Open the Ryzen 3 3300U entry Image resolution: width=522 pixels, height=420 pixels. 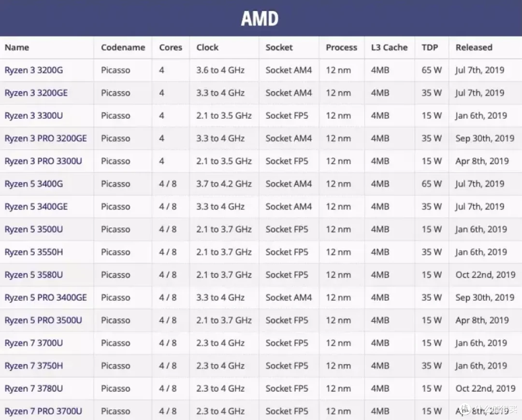coord(34,115)
